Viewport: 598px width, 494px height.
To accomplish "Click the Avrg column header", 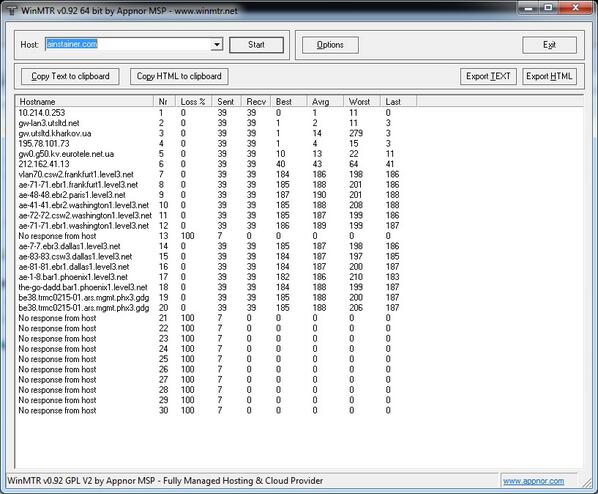I will point(325,101).
